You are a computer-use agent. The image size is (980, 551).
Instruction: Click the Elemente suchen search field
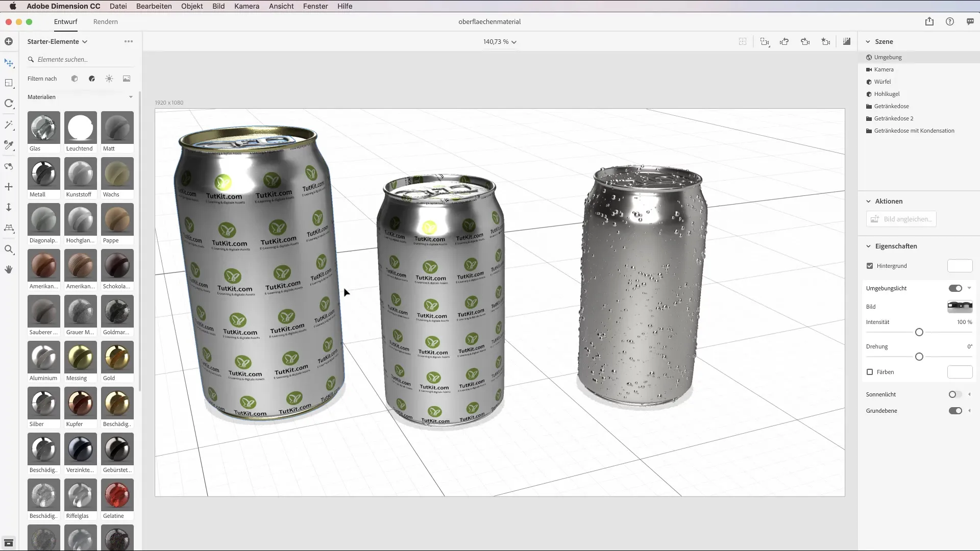[81, 60]
